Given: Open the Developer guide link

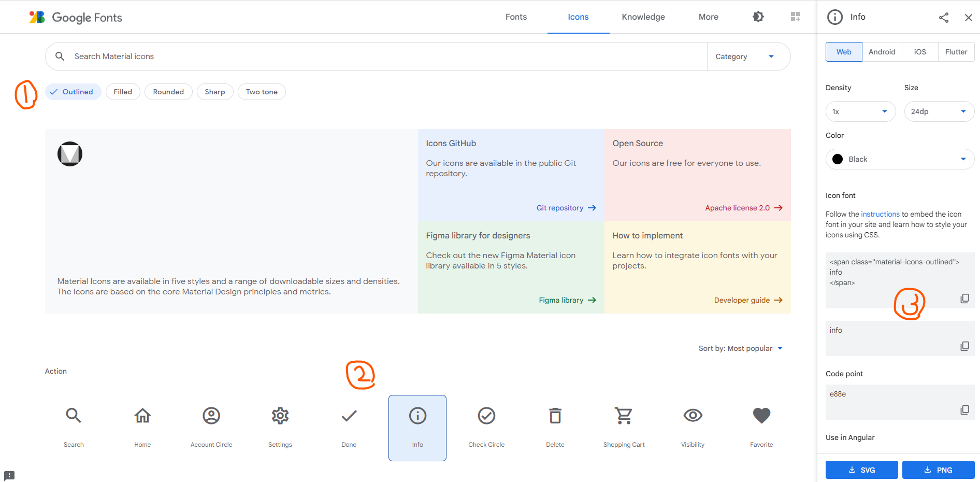Looking at the screenshot, I should tap(748, 300).
